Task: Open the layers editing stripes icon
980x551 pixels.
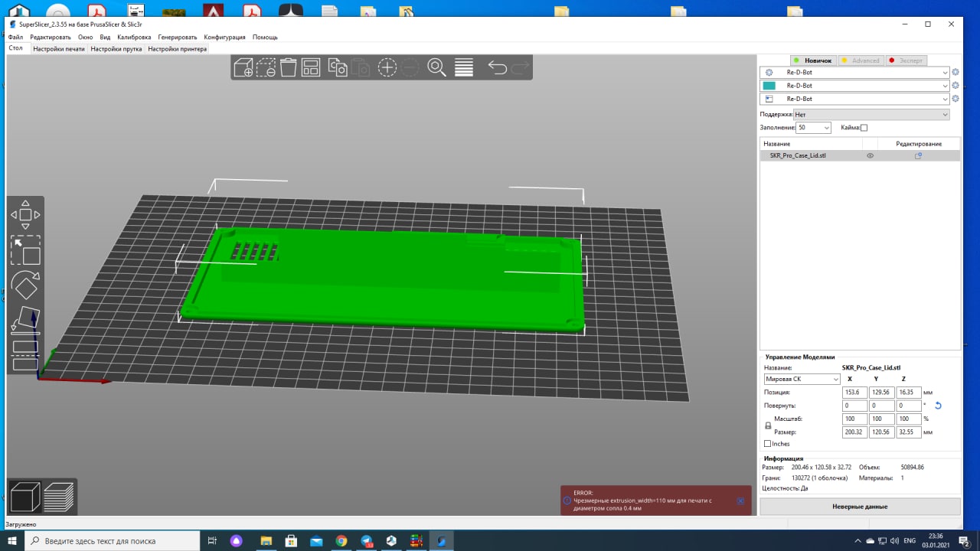Action: (x=464, y=67)
